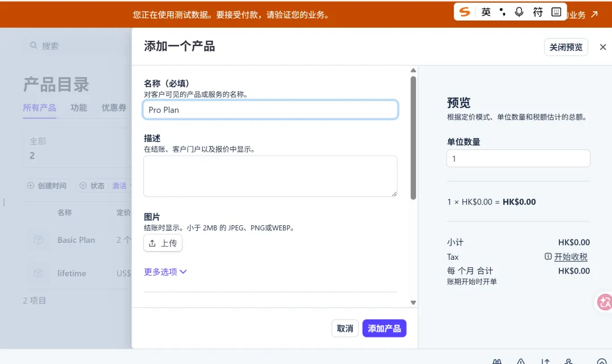612x364 pixels.
Task: Click the Sogou input method logo icon
Action: 465,12
